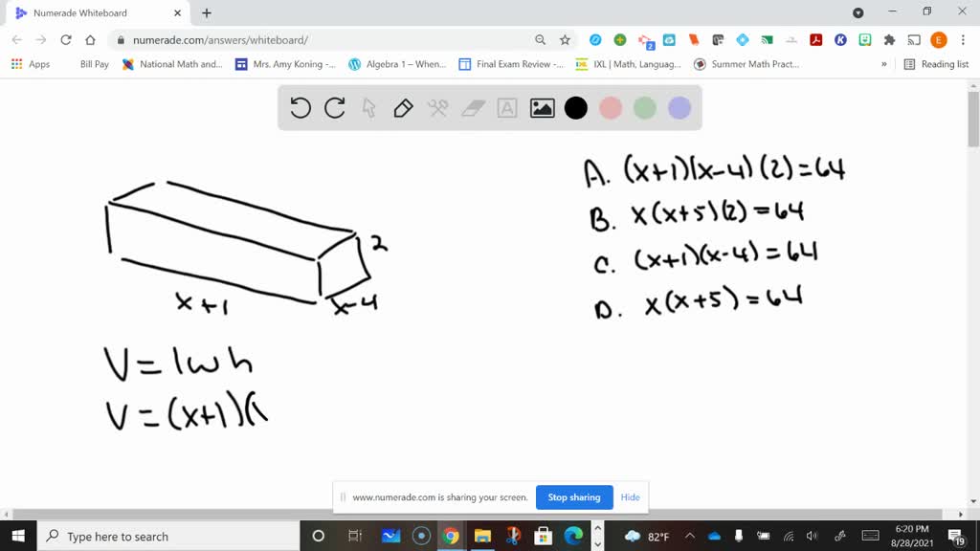This screenshot has width=980, height=551.
Task: Click the Stop sharing button
Action: click(x=573, y=496)
